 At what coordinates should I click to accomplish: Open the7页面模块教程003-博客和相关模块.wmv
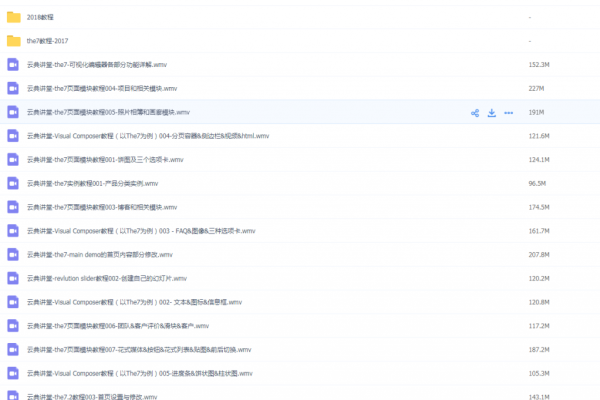point(98,207)
